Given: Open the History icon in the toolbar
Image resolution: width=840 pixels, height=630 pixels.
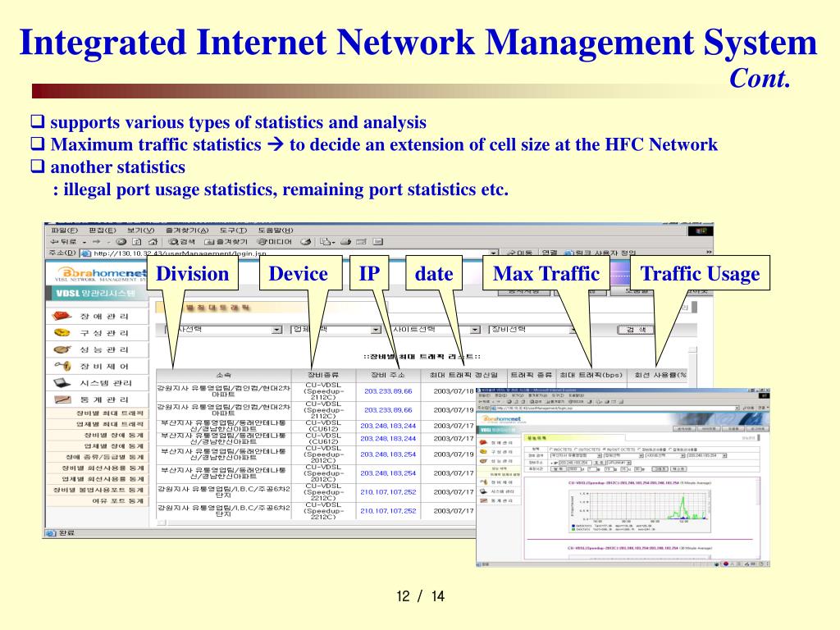Looking at the screenshot, I should click(306, 242).
